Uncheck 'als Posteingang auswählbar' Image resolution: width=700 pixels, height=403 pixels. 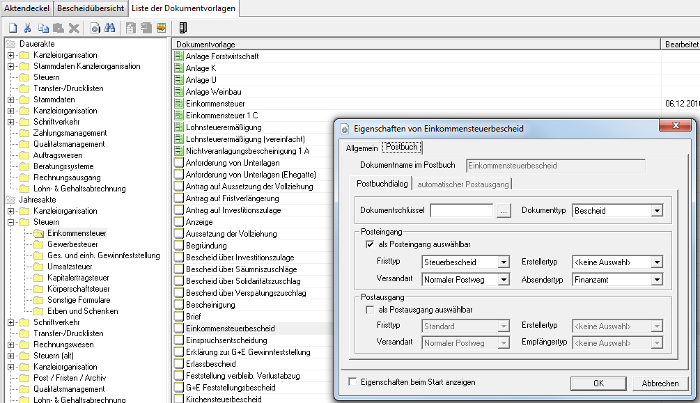[370, 244]
